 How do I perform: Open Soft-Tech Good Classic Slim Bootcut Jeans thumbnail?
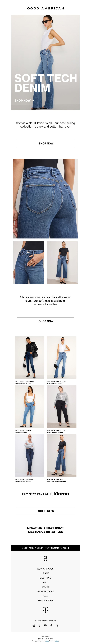click(x=62, y=357)
